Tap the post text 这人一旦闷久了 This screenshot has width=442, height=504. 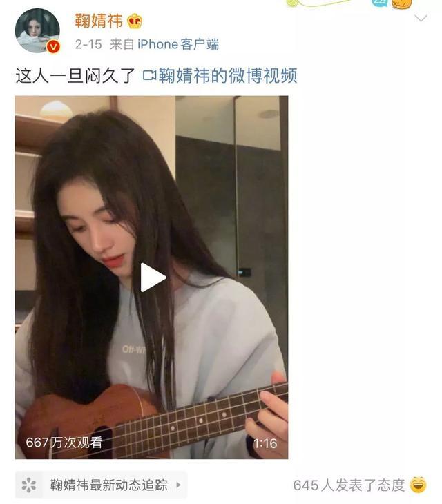click(75, 76)
